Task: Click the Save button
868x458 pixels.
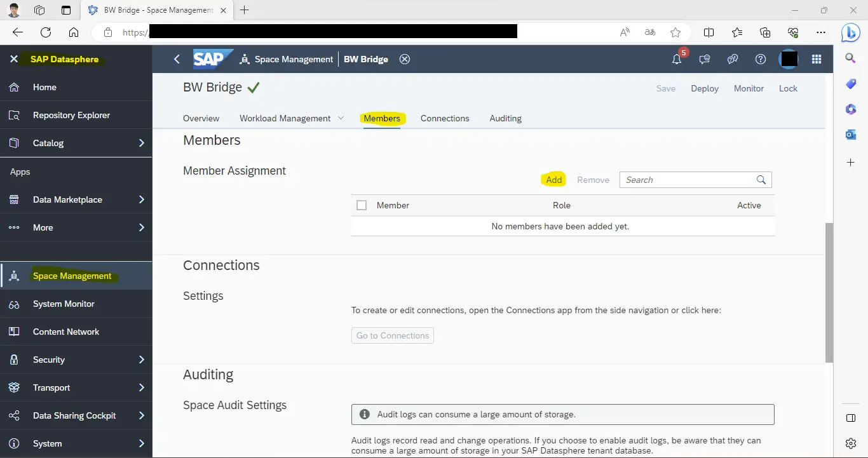Action: coord(666,88)
